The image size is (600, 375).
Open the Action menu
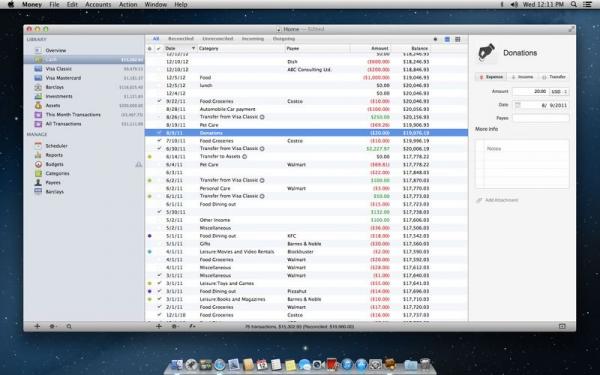pos(128,4)
